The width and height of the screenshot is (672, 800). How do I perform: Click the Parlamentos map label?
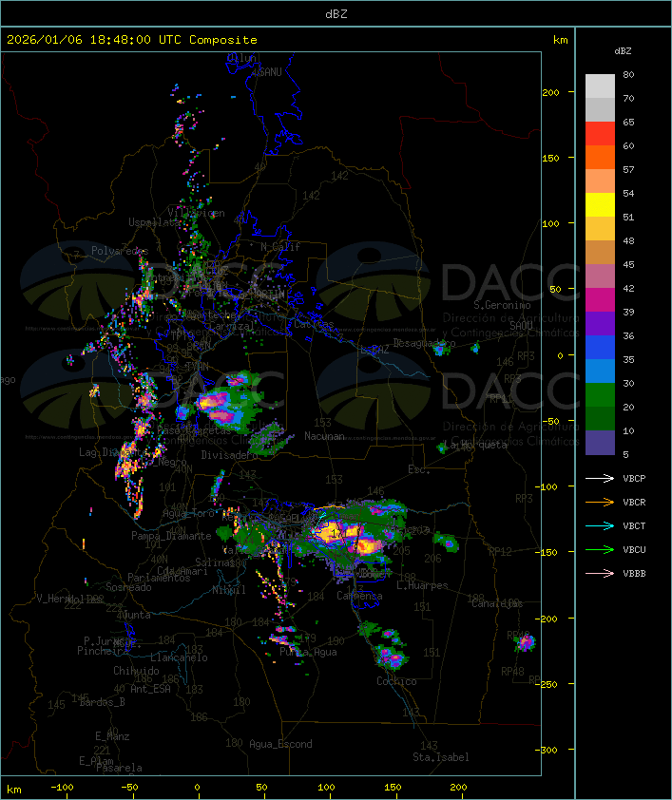tap(159, 578)
